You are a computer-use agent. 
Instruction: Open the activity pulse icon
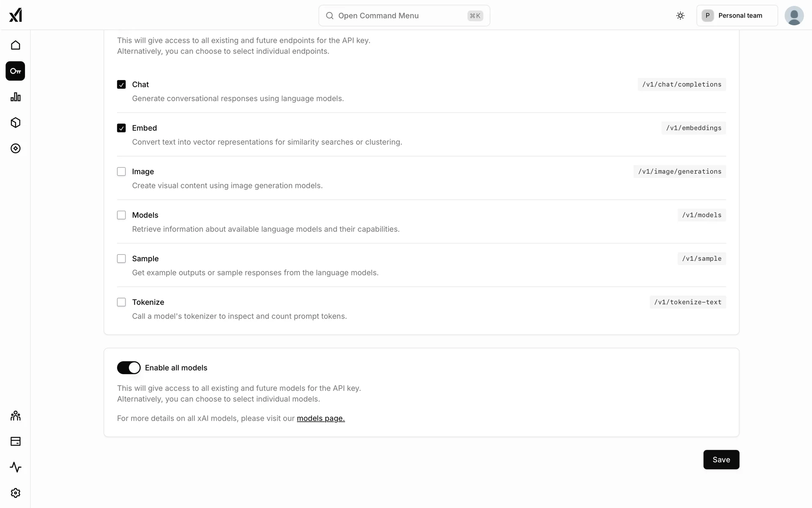(x=16, y=467)
